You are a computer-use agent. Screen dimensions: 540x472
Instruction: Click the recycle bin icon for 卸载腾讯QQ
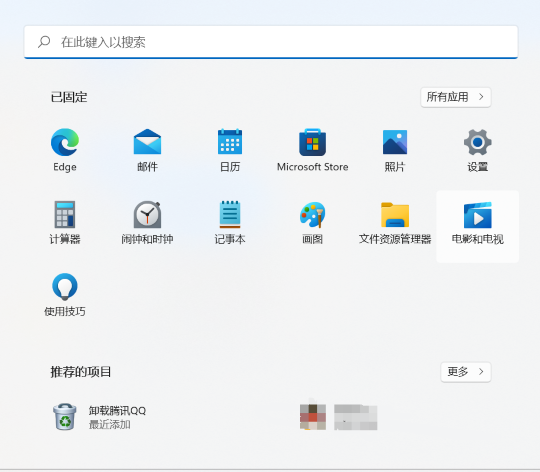65,417
